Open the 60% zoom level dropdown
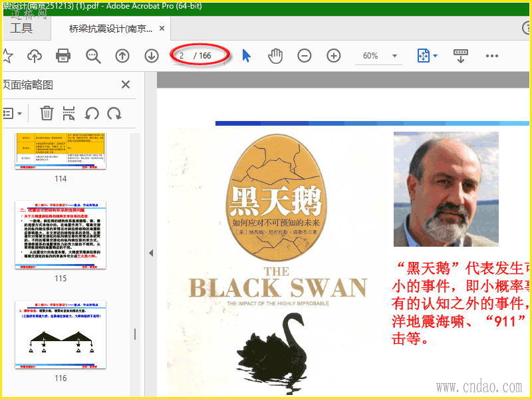The image size is (532, 399). [x=394, y=56]
